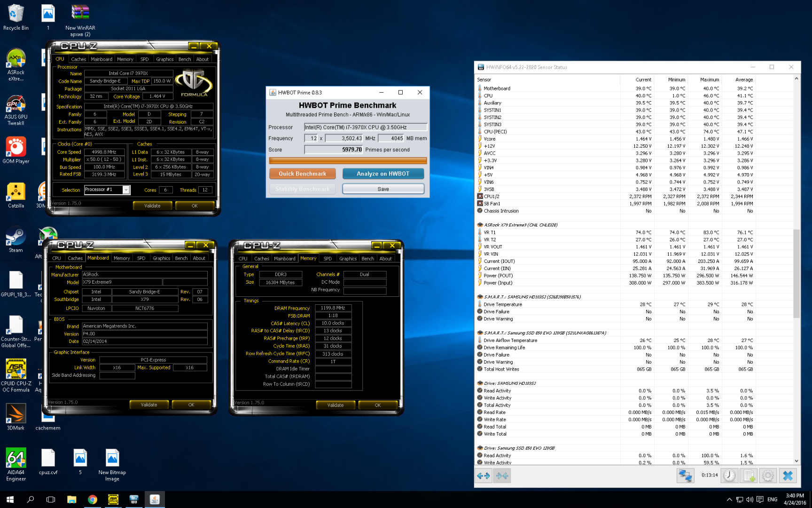The image size is (812, 508).
Task: Open ASUS GPU Tweak II desktop icon
Action: point(16,110)
